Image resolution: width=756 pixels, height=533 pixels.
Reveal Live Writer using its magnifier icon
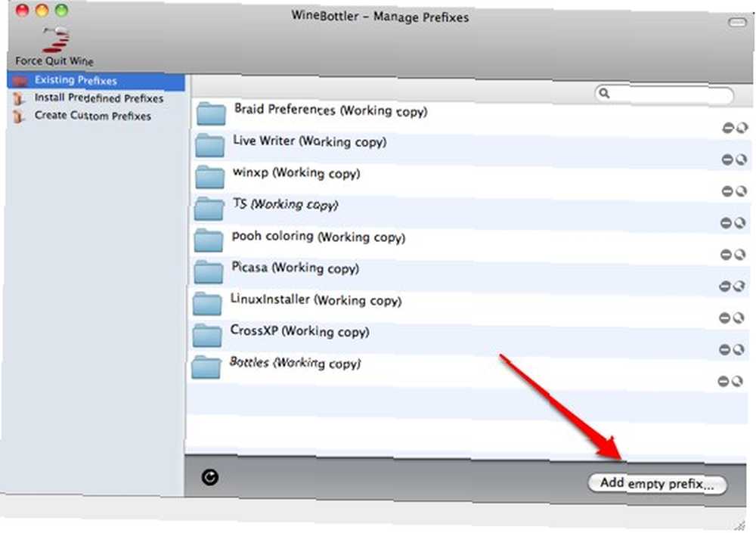click(x=741, y=160)
